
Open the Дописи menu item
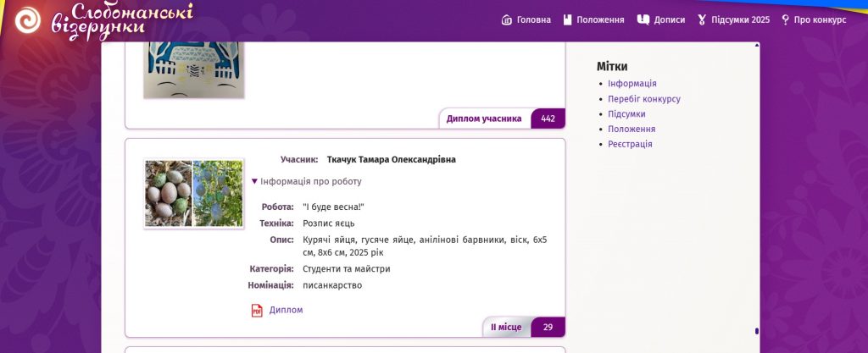669,20
